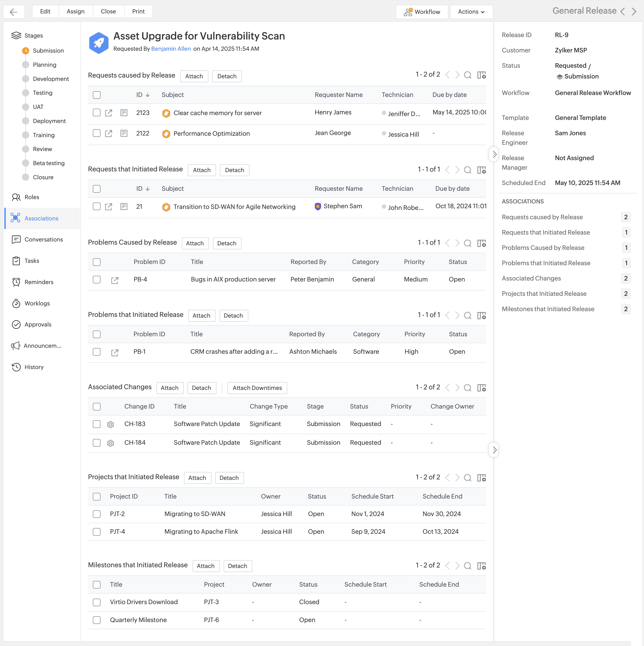Click the notes icon for request 2122
The image size is (644, 646).
point(124,133)
